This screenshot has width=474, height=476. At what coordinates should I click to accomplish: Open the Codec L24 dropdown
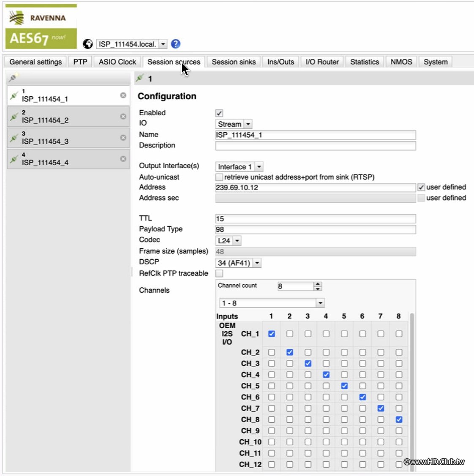pyautogui.click(x=229, y=241)
